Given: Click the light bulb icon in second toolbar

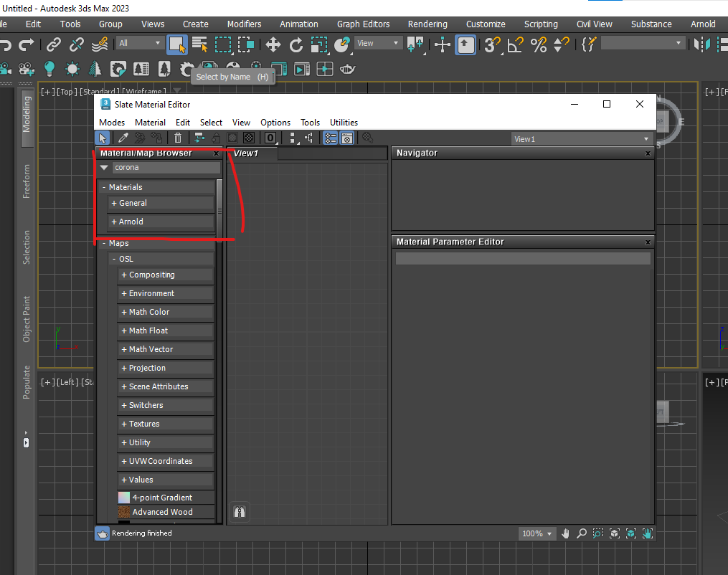Looking at the screenshot, I should 49,69.
